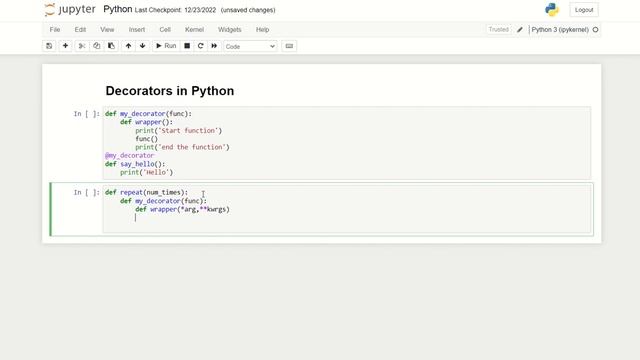Open the command palette keyboard icon
Image resolution: width=640 pixels, height=360 pixels.
click(x=289, y=46)
